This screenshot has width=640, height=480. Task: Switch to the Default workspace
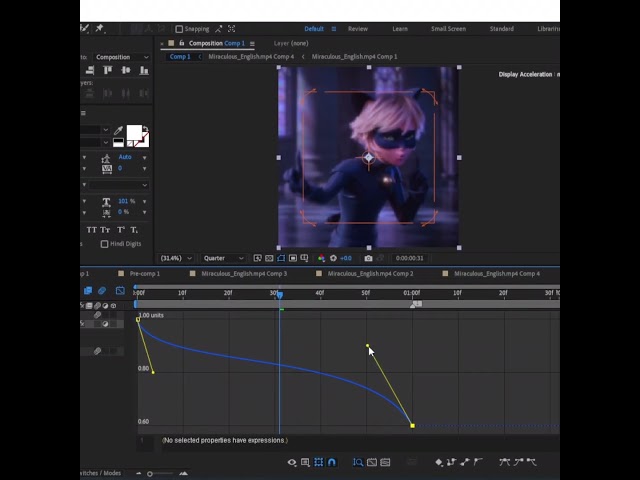click(314, 29)
